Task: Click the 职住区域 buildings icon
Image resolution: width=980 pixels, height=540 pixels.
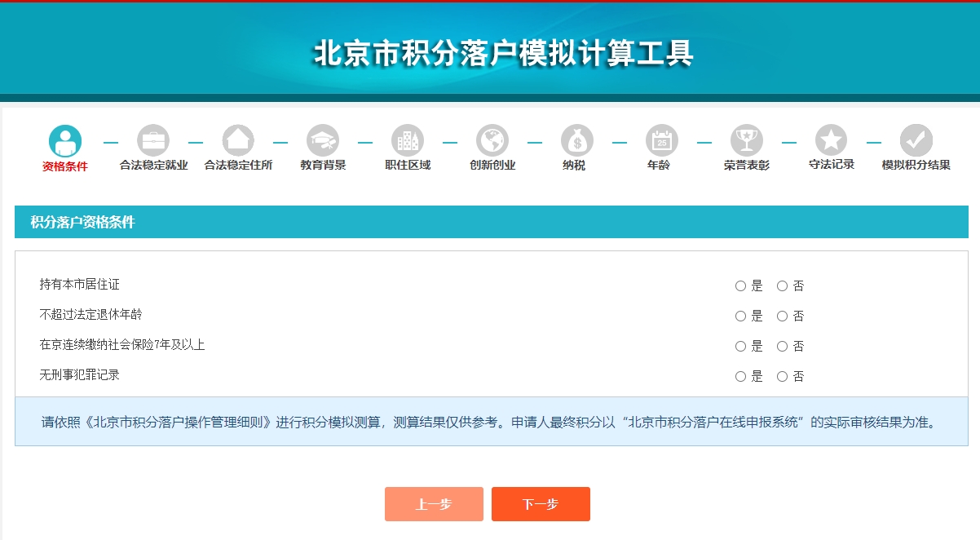Action: [408, 141]
